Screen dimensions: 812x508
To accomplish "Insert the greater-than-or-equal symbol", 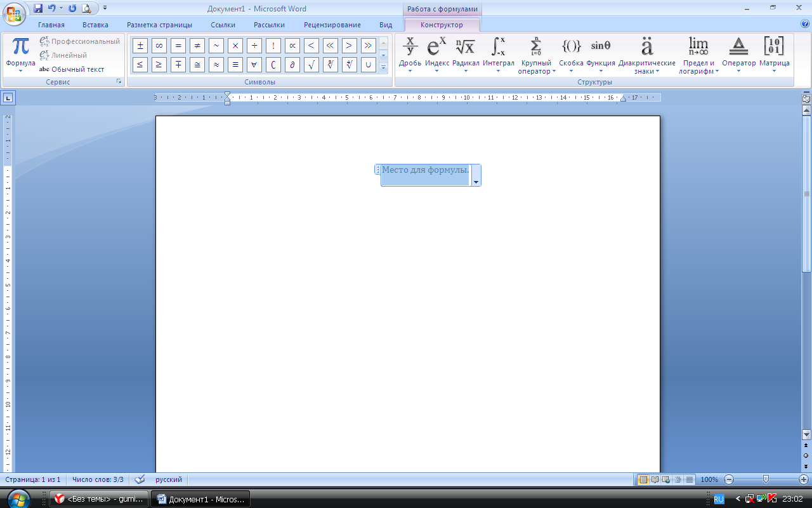I will pyautogui.click(x=159, y=65).
